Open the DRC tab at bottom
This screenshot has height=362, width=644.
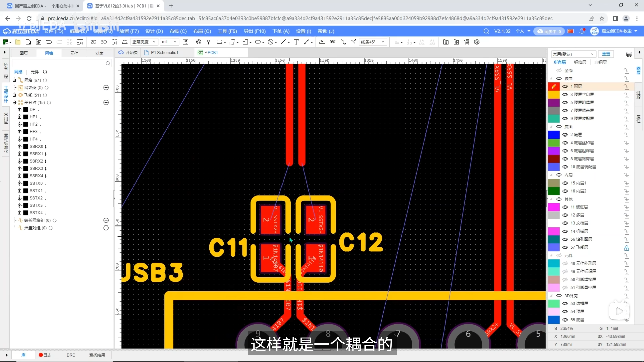[x=71, y=355]
